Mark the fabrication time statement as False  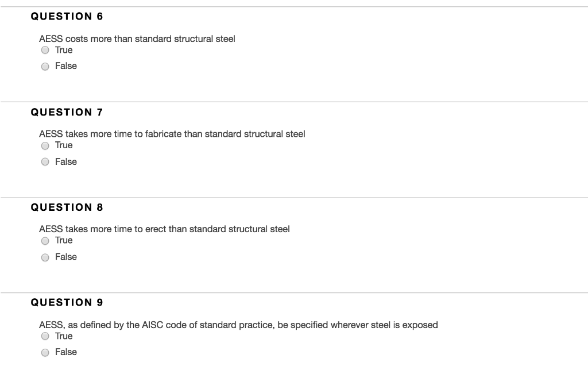(x=45, y=161)
